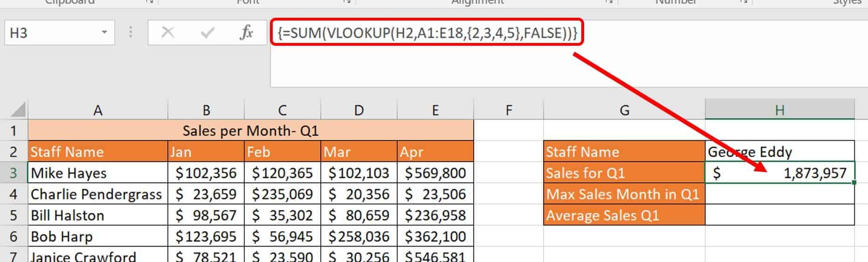The image size is (868, 262).
Task: Click the George Eddy staff name cell
Action: [779, 152]
